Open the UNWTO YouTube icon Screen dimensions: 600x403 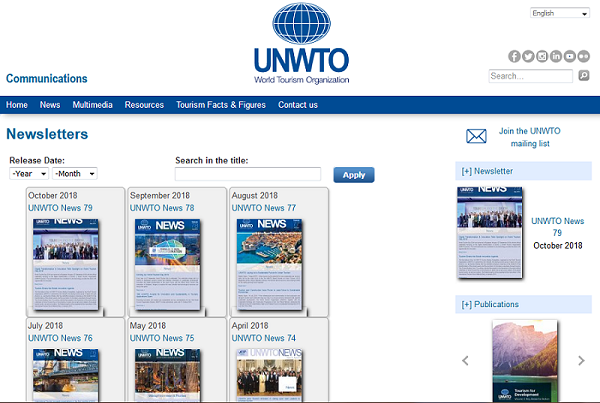click(x=569, y=56)
